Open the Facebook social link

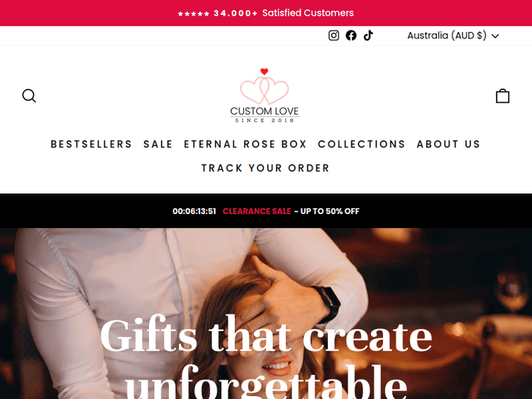pyautogui.click(x=351, y=35)
